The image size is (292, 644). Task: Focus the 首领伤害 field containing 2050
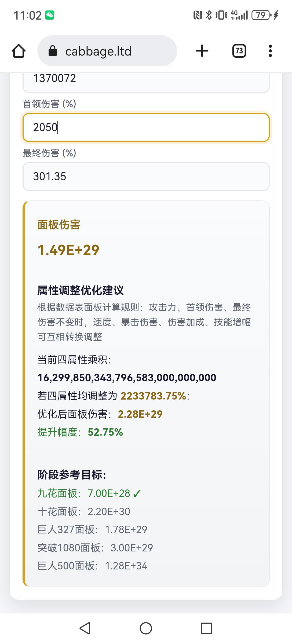click(x=146, y=127)
